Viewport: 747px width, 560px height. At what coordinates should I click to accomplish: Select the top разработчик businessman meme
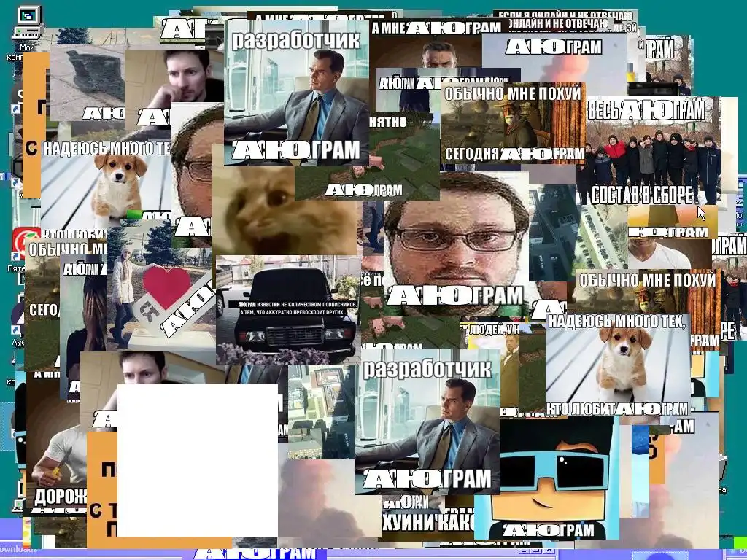coord(296,93)
